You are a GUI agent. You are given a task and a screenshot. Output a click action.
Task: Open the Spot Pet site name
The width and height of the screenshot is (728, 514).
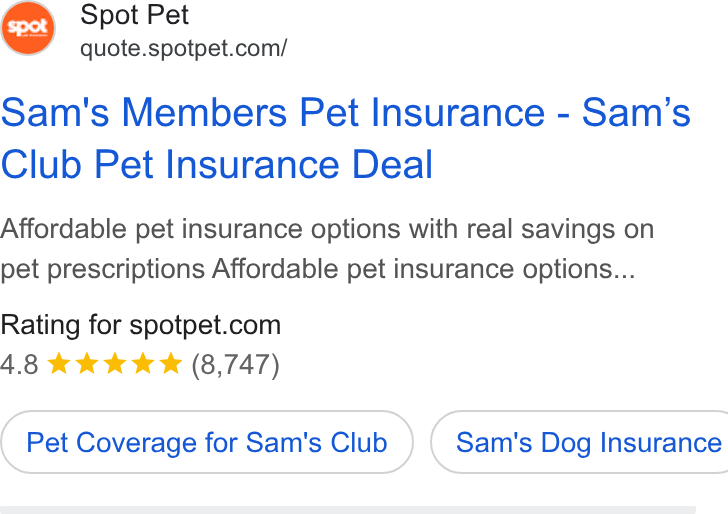coord(134,15)
